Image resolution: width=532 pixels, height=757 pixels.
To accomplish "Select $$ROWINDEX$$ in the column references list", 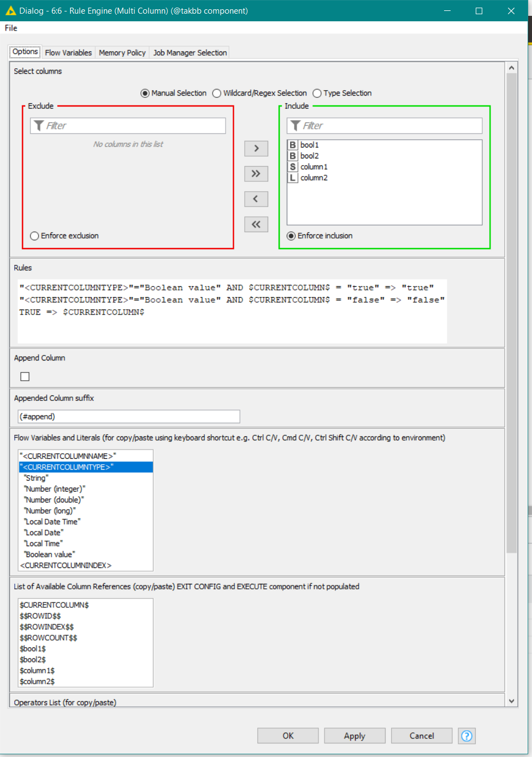I will click(x=46, y=626).
